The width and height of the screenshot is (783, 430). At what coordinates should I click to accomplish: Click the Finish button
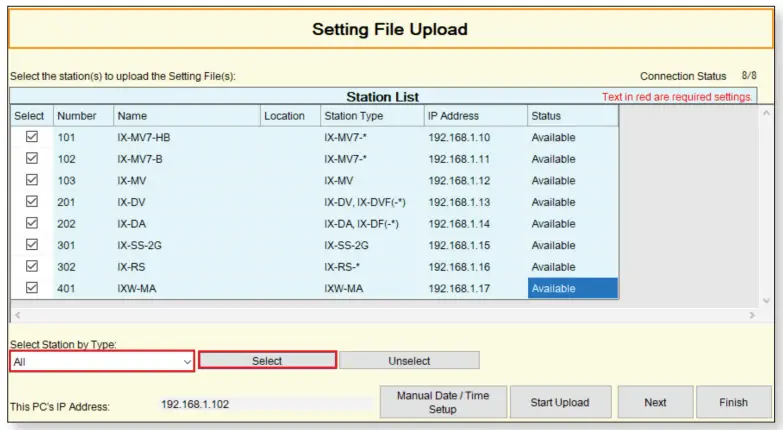coord(734,402)
